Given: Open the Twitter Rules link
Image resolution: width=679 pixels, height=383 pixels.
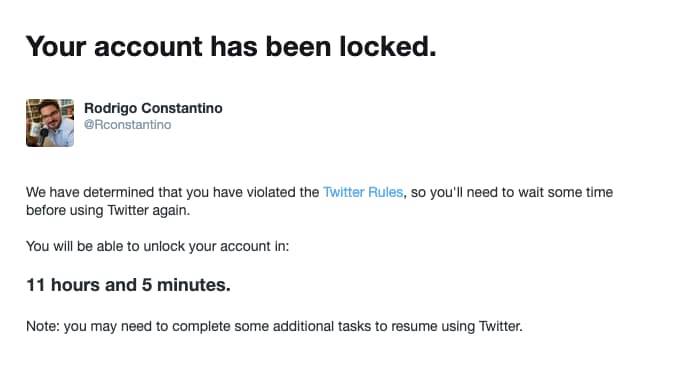Looking at the screenshot, I should tap(363, 192).
